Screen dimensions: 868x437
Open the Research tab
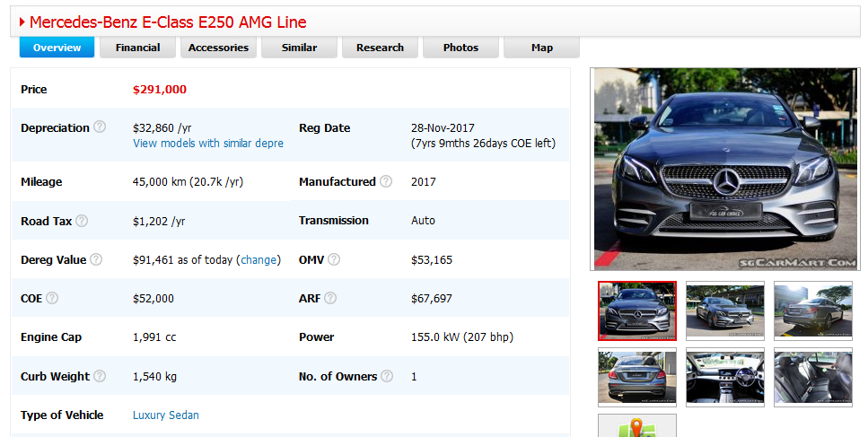(x=381, y=48)
